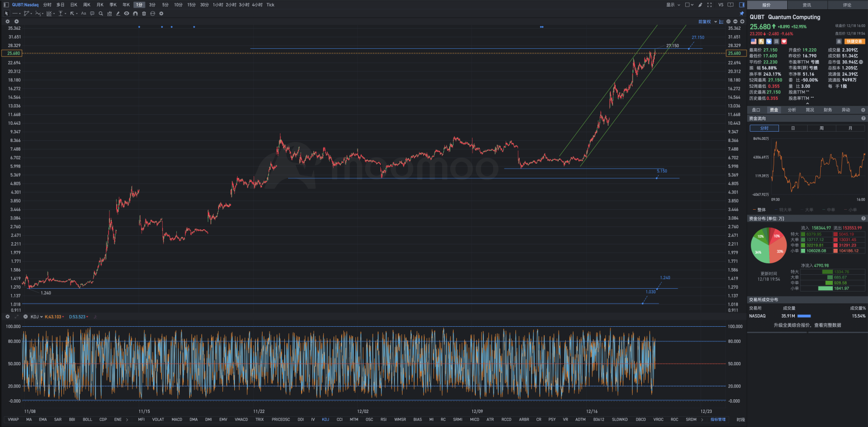Enter fullscreen chart mode
Viewport: 868px width, 427px height.
click(x=710, y=5)
